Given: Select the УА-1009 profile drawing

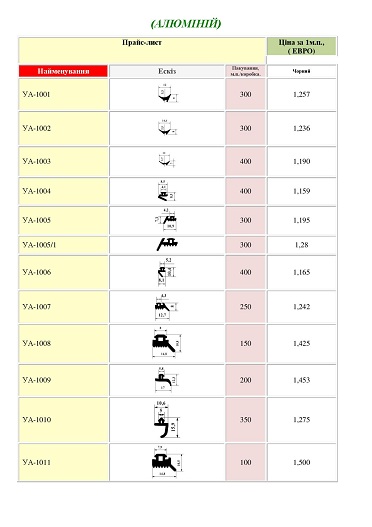Looking at the screenshot, I should [x=166, y=380].
